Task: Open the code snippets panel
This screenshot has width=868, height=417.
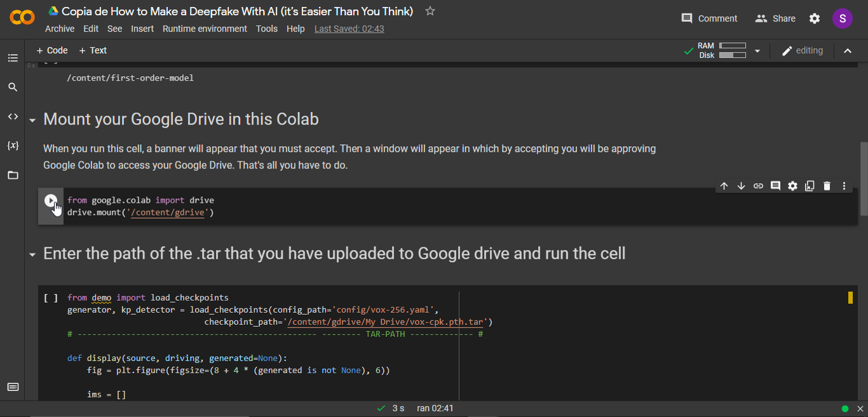Action: point(13,116)
